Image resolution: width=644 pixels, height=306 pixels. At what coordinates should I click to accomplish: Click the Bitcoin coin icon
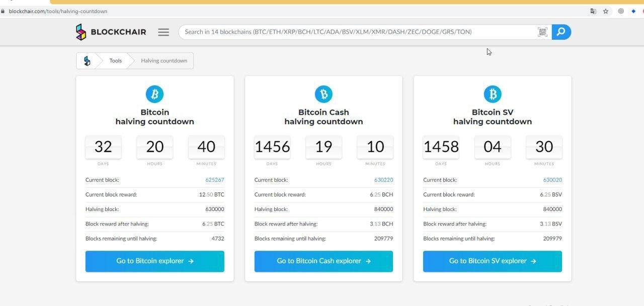pos(154,94)
